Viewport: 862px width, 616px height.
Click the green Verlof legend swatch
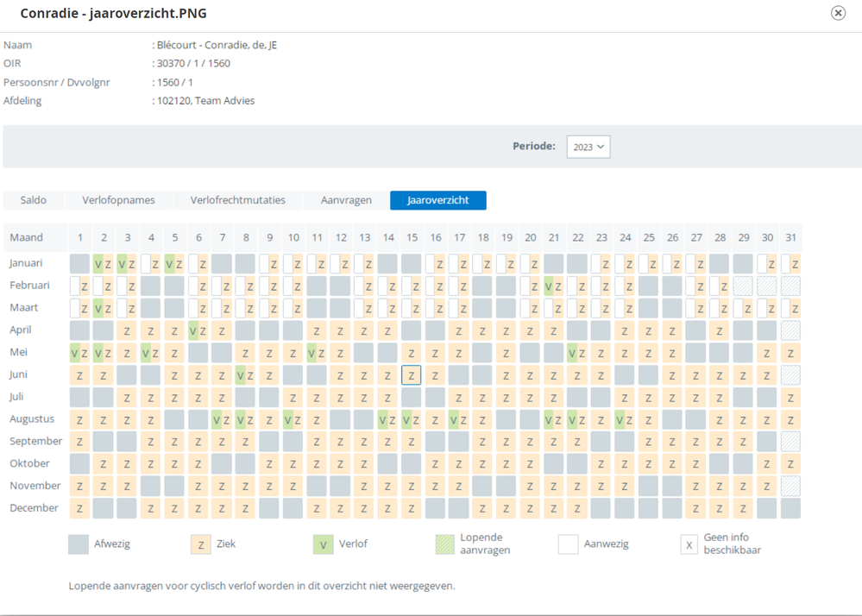(324, 544)
